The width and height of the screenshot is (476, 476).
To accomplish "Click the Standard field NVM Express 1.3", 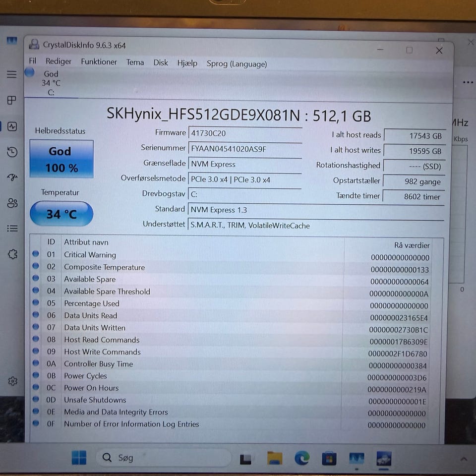I will pyautogui.click(x=316, y=210).
